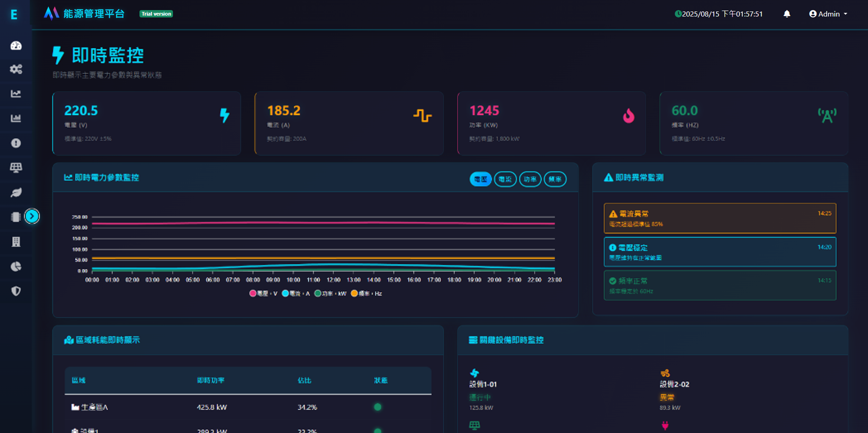The height and width of the screenshot is (433, 868).
Task: Open the 設備2-02 device card
Action: [674, 390]
